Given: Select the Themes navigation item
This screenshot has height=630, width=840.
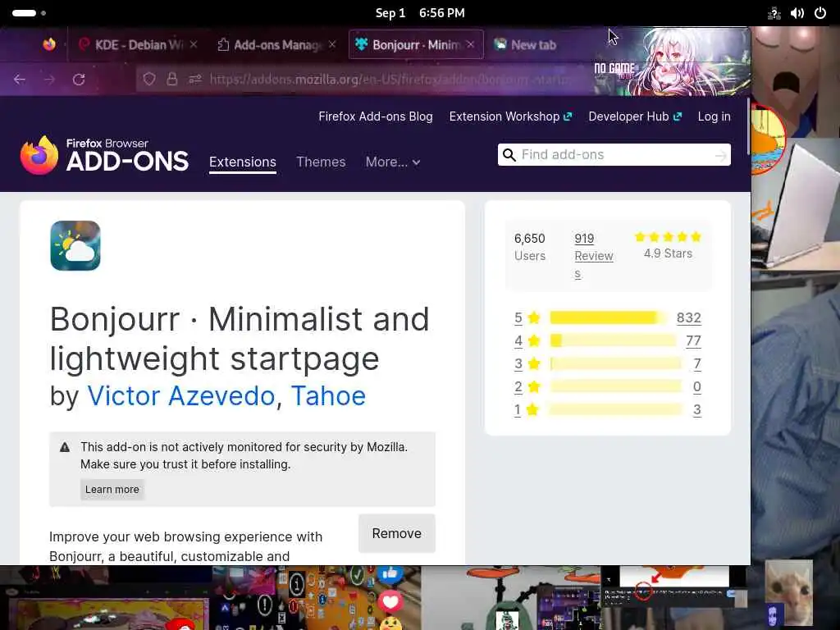Looking at the screenshot, I should pyautogui.click(x=321, y=162).
